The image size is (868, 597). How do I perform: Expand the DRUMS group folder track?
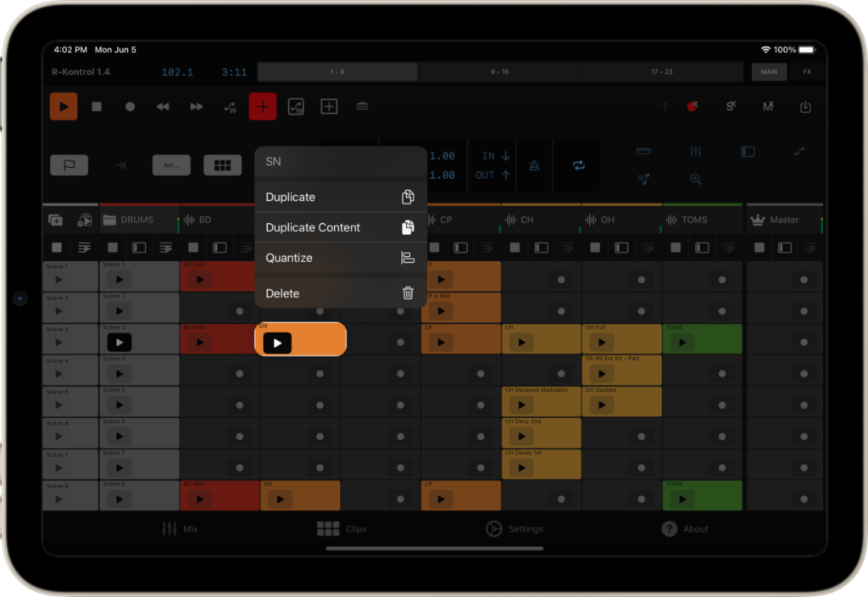[110, 220]
